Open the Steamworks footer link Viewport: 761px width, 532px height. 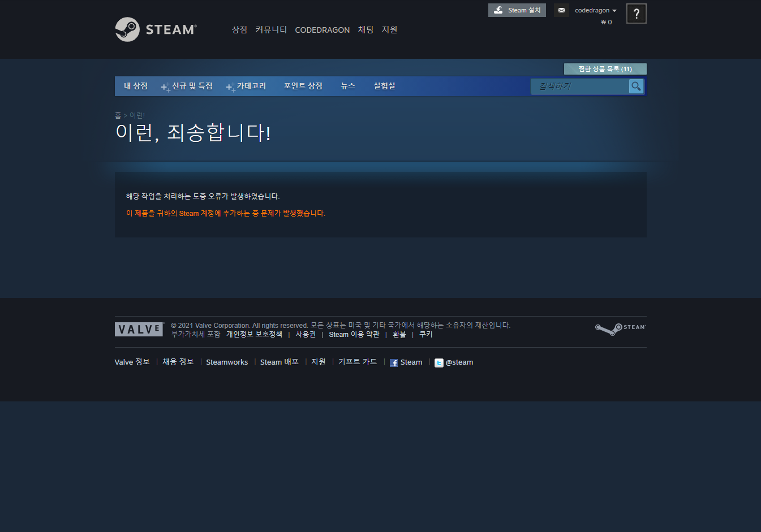pos(227,362)
